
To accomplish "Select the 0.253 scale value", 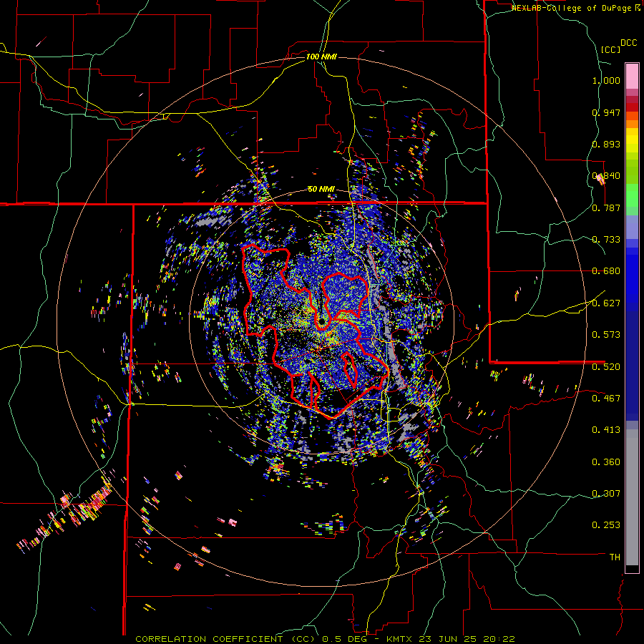I will pyautogui.click(x=606, y=525).
